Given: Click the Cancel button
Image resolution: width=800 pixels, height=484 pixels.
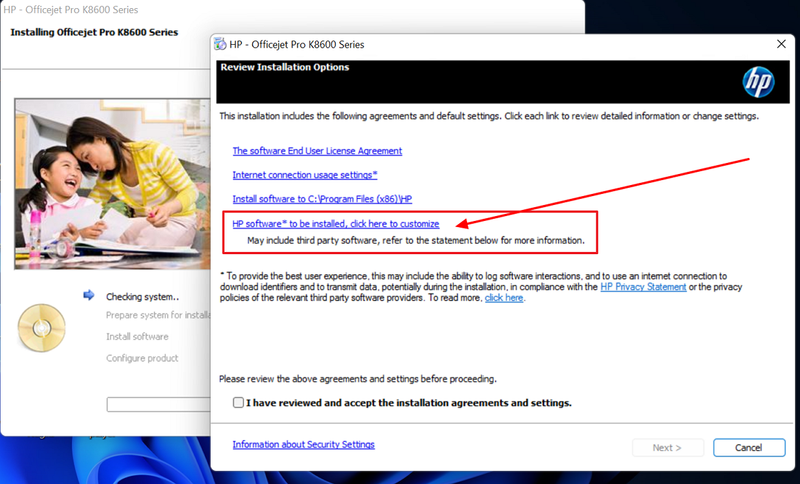Looking at the screenshot, I should point(749,448).
